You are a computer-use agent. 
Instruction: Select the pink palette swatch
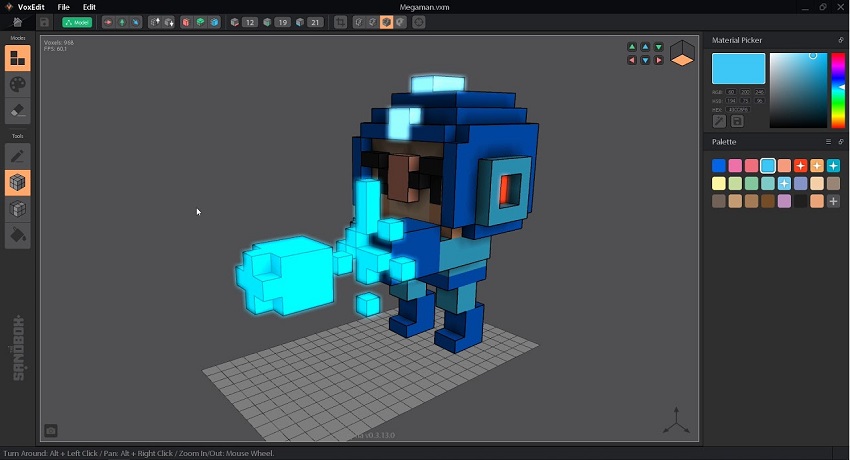[x=735, y=165]
